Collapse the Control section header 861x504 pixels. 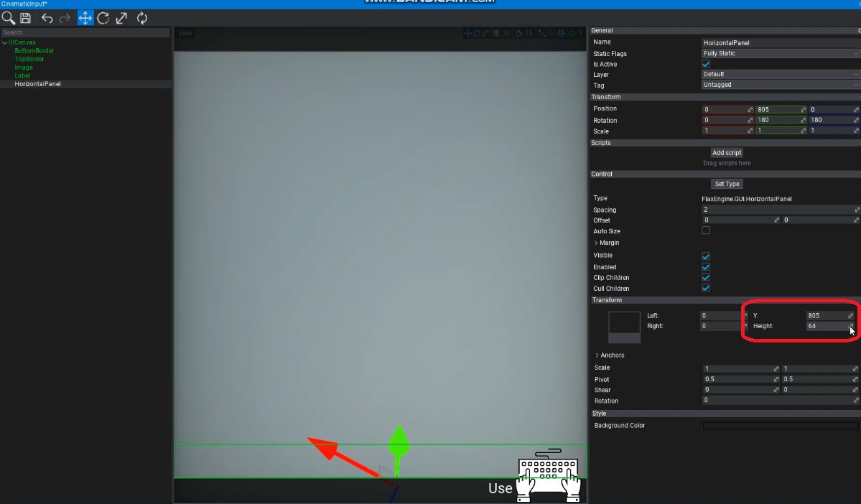725,174
